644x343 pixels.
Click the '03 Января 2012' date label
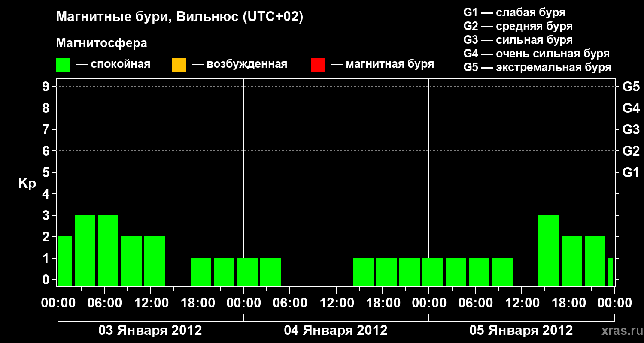point(150,330)
